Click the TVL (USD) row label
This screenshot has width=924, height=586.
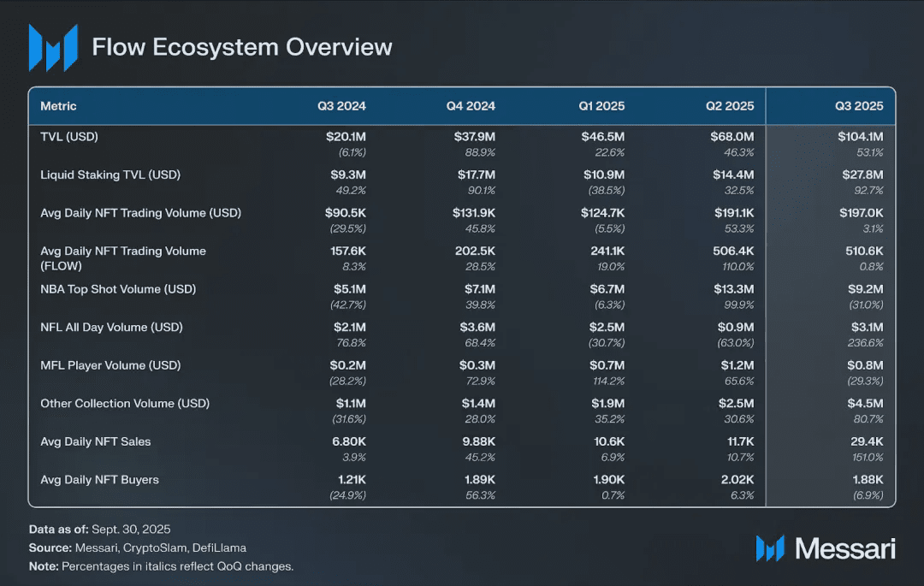click(75, 137)
